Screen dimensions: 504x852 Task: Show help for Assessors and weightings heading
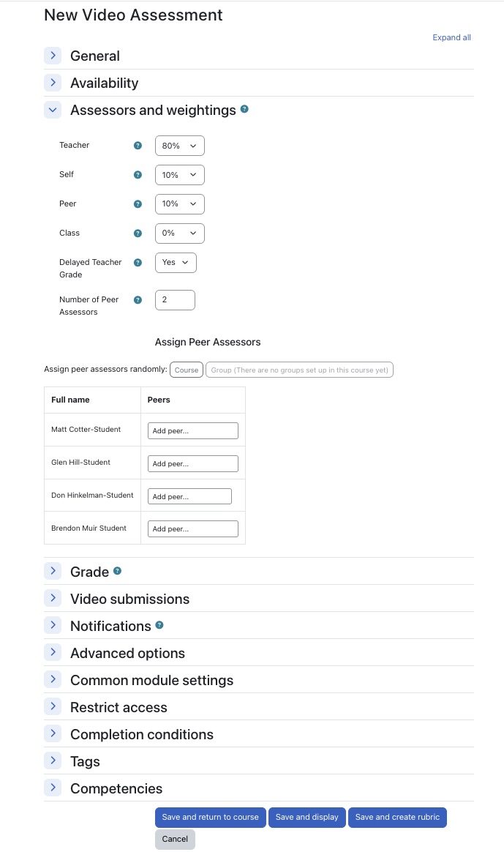[244, 109]
